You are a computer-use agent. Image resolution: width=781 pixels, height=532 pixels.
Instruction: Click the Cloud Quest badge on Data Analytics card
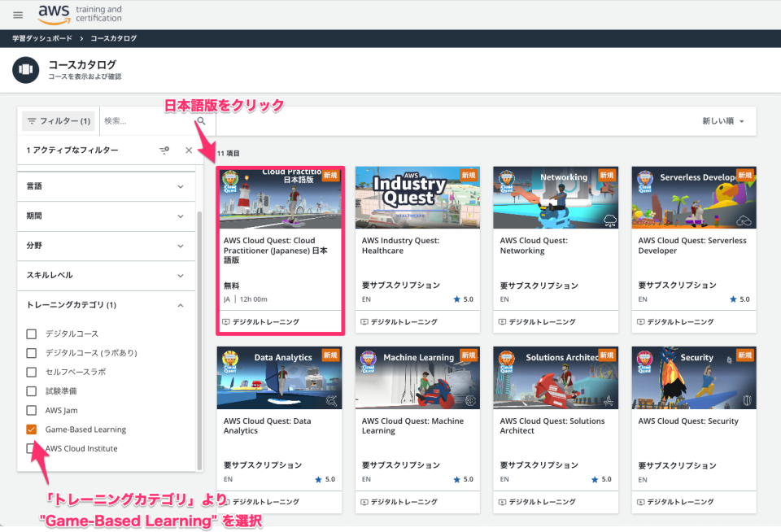click(230, 362)
